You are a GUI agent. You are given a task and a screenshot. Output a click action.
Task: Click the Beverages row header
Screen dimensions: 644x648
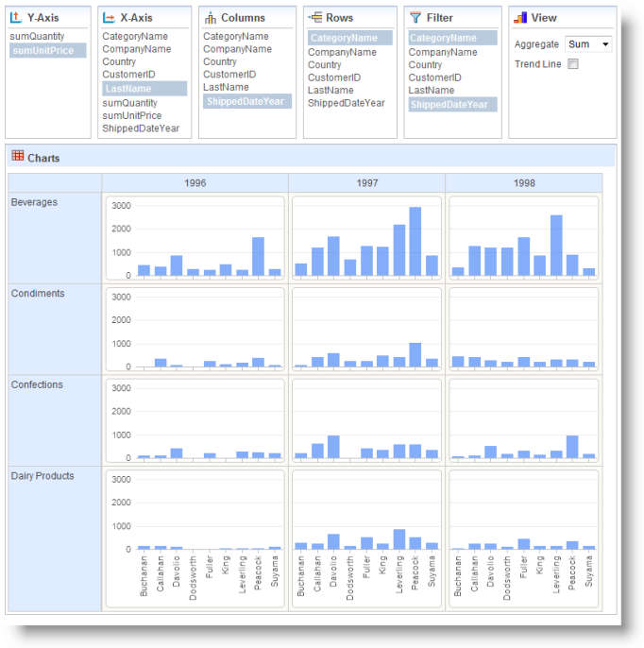click(55, 238)
